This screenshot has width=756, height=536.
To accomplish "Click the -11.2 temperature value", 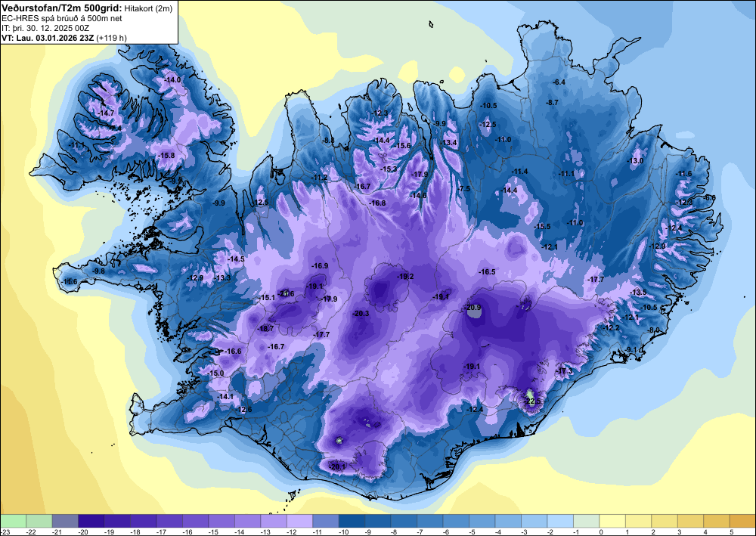I will (x=320, y=178).
